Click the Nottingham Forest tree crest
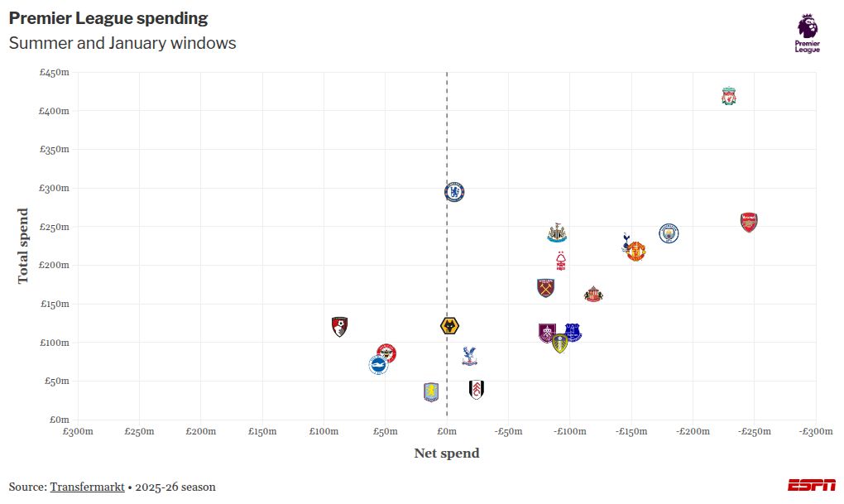Screen dimensions: 844x504 (562, 262)
